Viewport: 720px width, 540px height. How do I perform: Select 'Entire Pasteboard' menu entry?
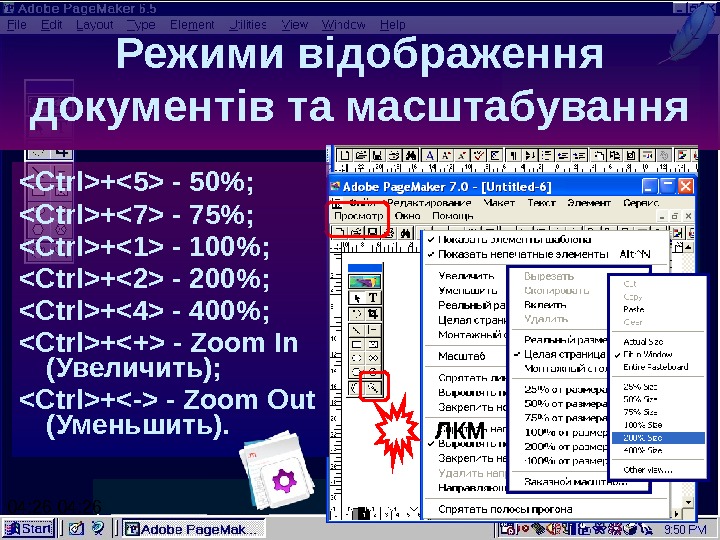click(658, 367)
